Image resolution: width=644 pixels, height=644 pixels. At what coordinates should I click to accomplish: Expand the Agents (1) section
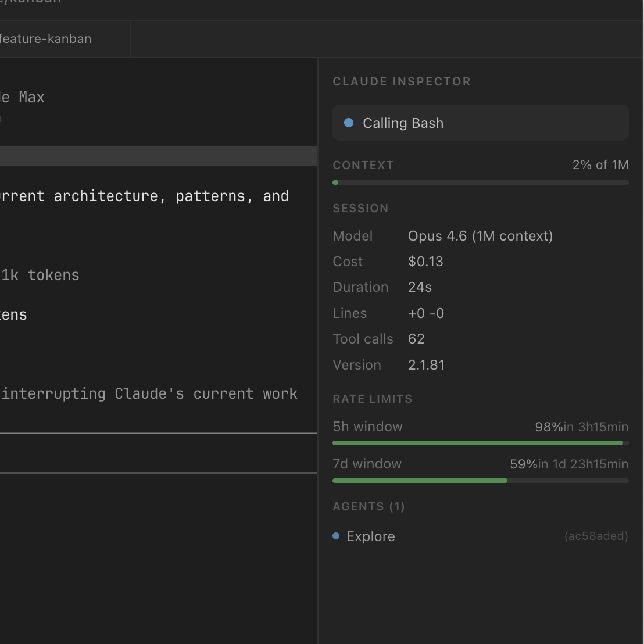pos(368,506)
